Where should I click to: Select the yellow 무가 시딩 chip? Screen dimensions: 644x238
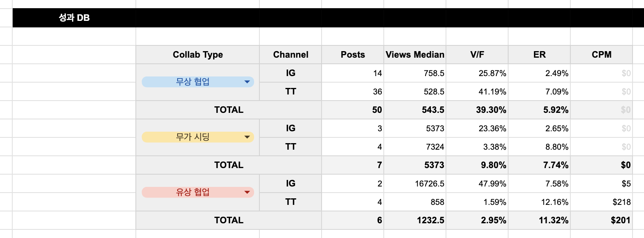[x=192, y=137]
